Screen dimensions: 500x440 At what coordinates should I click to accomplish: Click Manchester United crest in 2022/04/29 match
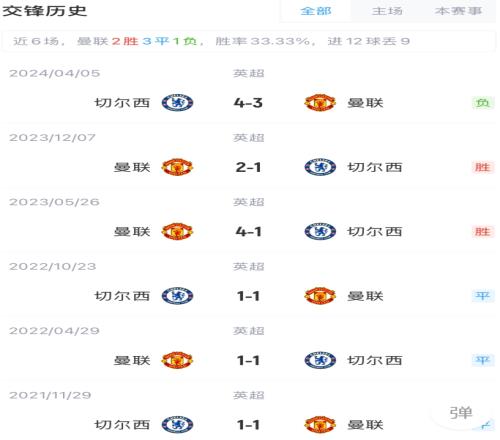177,360
